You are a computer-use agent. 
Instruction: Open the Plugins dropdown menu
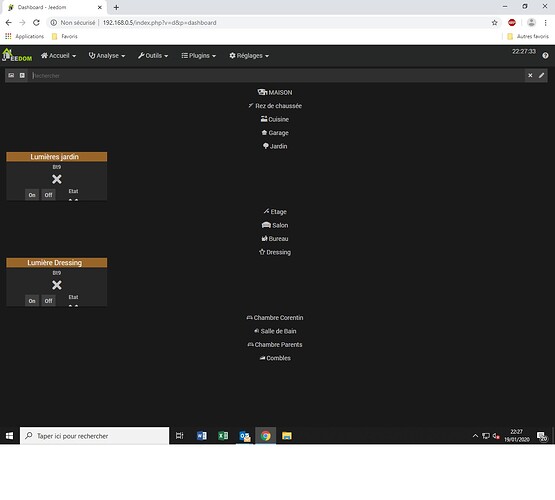(x=199, y=56)
